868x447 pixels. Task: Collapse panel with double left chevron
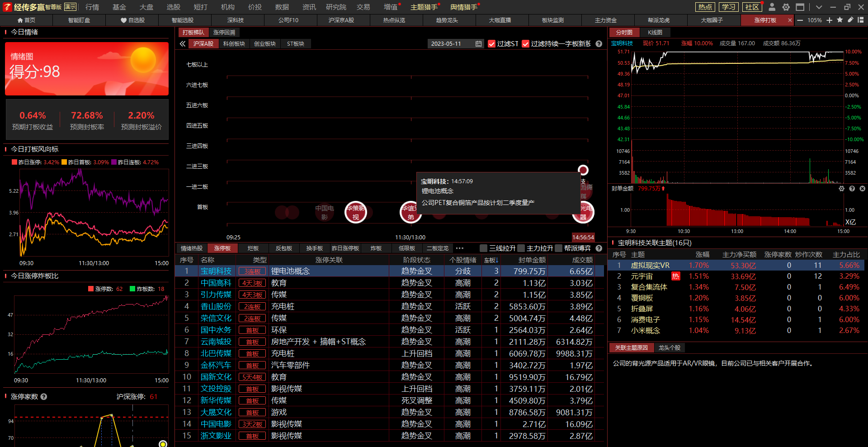(x=182, y=44)
